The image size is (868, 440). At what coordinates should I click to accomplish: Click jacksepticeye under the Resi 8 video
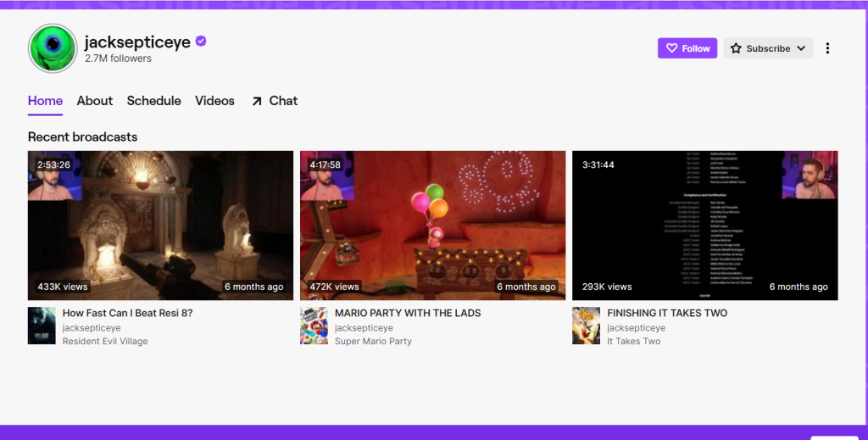[92, 327]
